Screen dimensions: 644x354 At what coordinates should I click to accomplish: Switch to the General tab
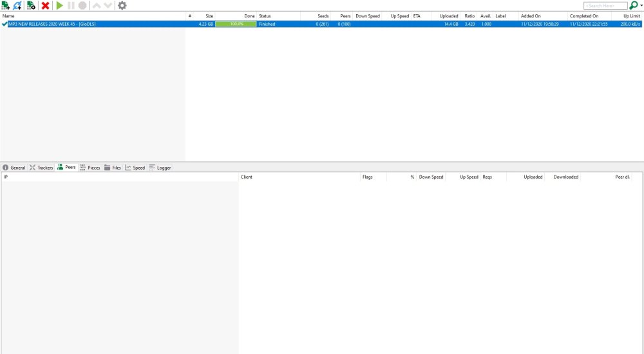click(x=14, y=168)
